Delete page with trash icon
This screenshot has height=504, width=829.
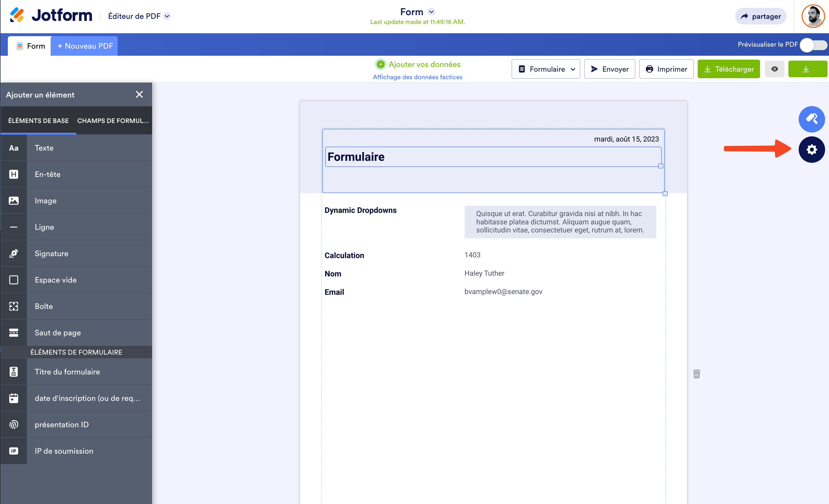click(696, 374)
